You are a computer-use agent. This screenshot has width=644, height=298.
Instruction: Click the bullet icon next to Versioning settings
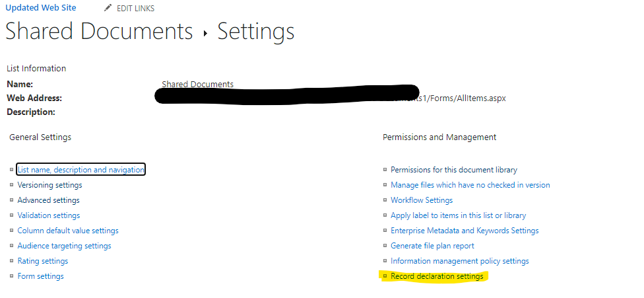11,185
